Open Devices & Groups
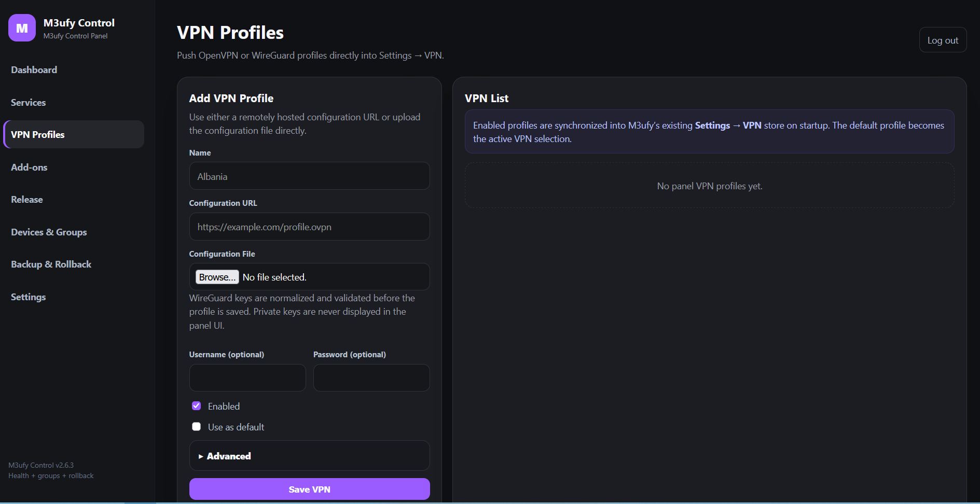 [49, 232]
